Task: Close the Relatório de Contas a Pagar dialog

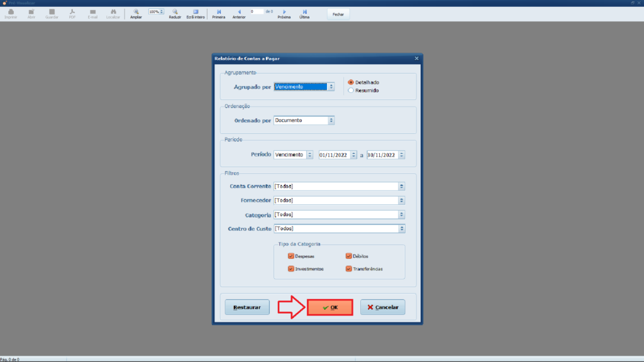Action: pos(416,58)
